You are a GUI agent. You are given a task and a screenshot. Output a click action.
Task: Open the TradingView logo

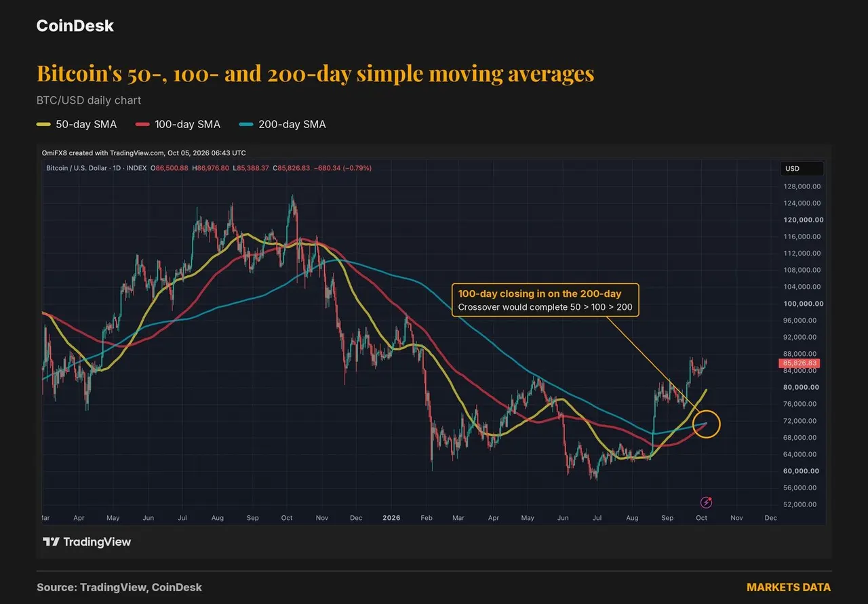pos(87,542)
